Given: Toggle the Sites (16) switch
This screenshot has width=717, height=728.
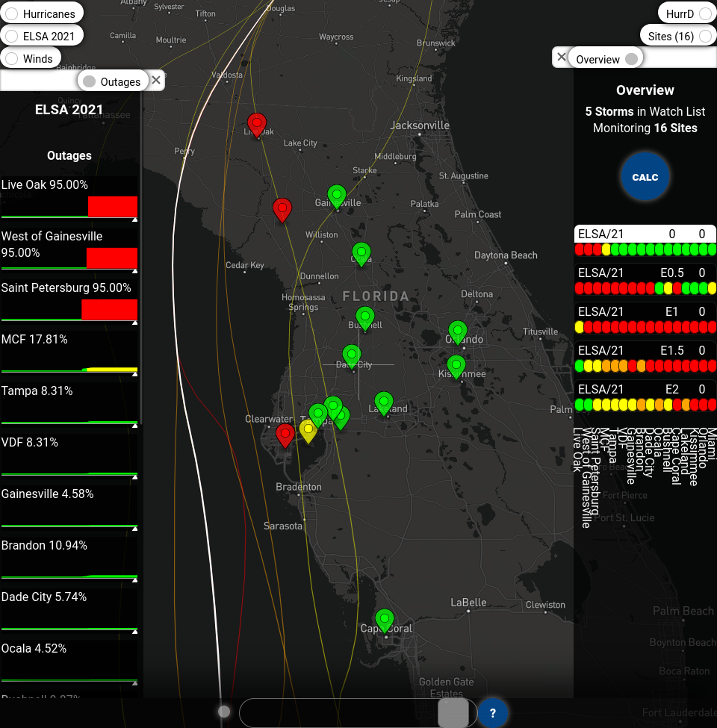Looking at the screenshot, I should coord(705,37).
